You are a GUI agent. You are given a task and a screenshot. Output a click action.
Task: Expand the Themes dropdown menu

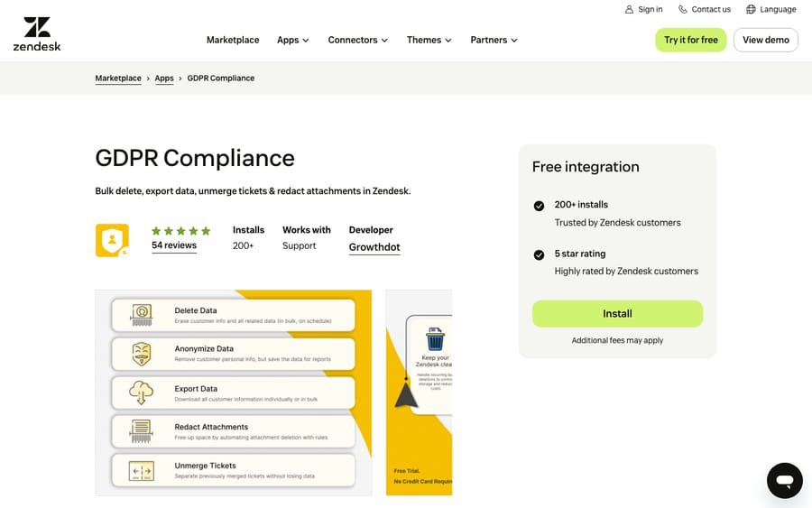429,40
